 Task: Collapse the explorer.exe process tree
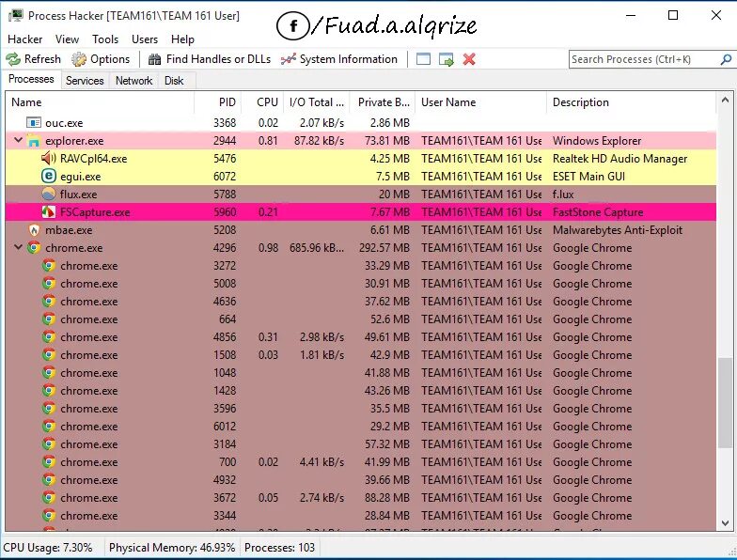tap(18, 140)
